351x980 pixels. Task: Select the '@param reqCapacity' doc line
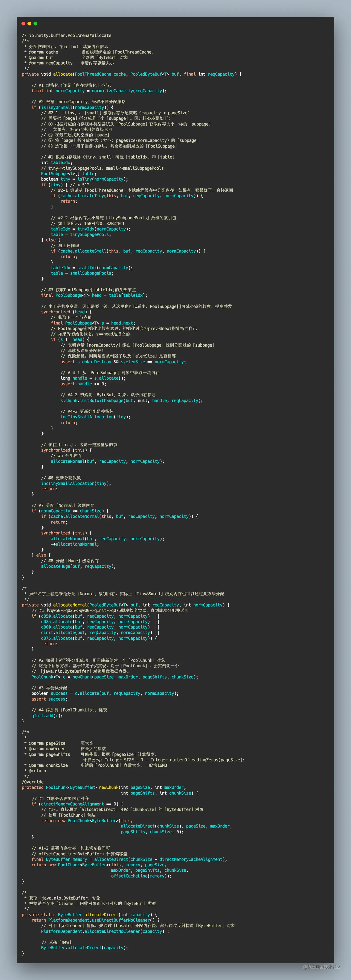69,63
